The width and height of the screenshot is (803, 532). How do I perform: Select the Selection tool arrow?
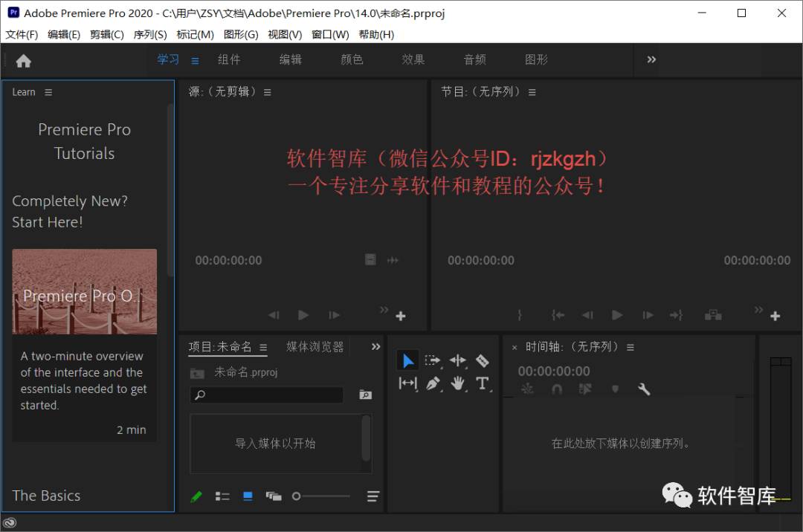[x=407, y=360]
